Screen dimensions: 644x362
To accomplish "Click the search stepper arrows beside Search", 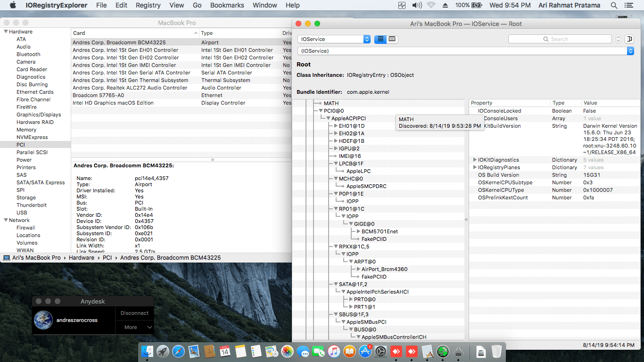I will (x=618, y=39).
